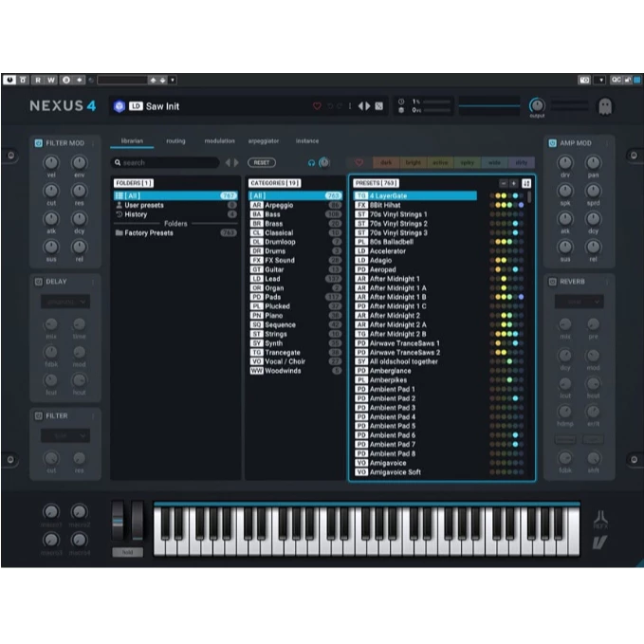The height and width of the screenshot is (644, 644).
Task: Switch to the instance tab
Action: pyautogui.click(x=306, y=141)
